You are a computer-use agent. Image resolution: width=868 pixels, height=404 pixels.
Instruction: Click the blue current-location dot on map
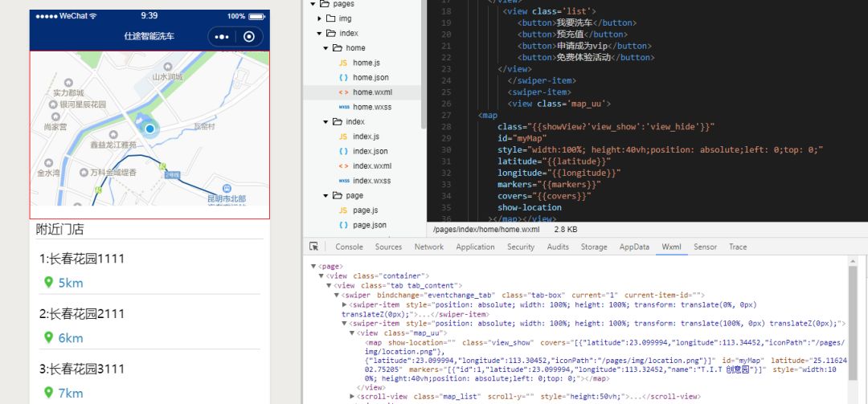click(149, 129)
